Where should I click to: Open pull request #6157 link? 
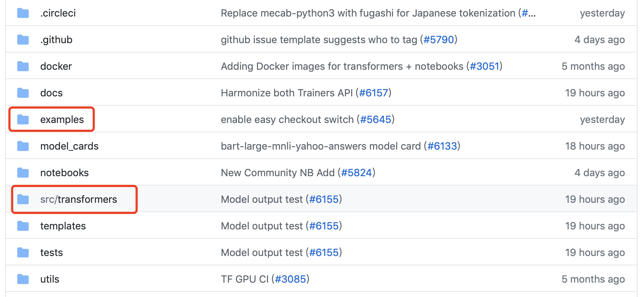click(x=374, y=93)
